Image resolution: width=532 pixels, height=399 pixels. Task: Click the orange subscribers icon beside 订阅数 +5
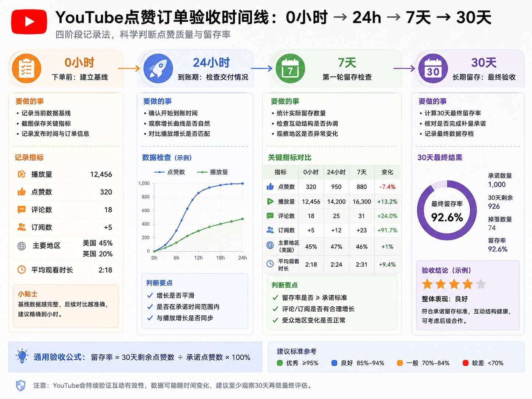point(22,227)
